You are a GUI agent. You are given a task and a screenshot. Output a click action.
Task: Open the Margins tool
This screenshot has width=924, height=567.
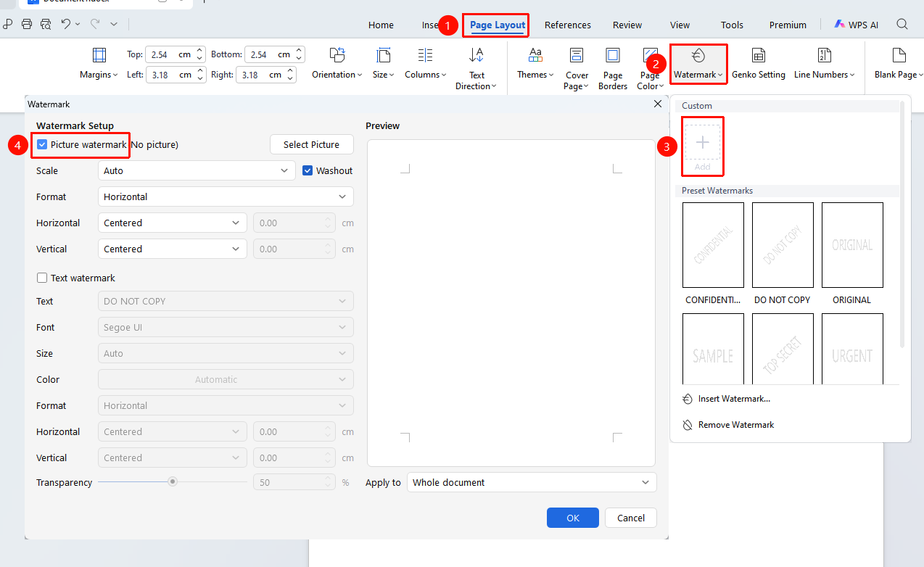point(99,65)
